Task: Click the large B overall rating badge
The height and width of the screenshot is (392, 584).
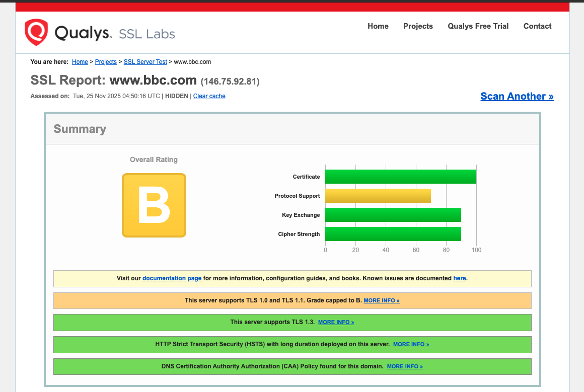Action: pyautogui.click(x=154, y=205)
